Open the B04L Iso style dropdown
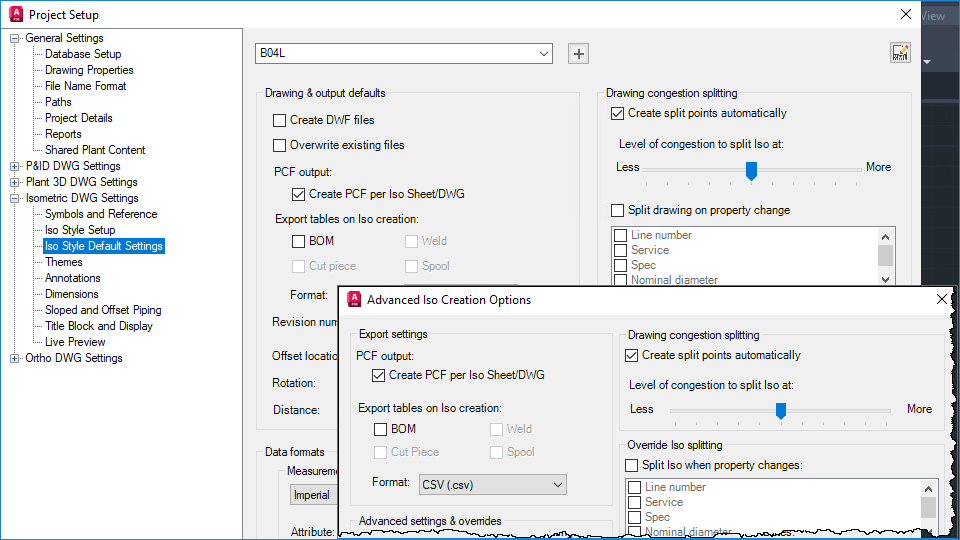 (x=404, y=53)
